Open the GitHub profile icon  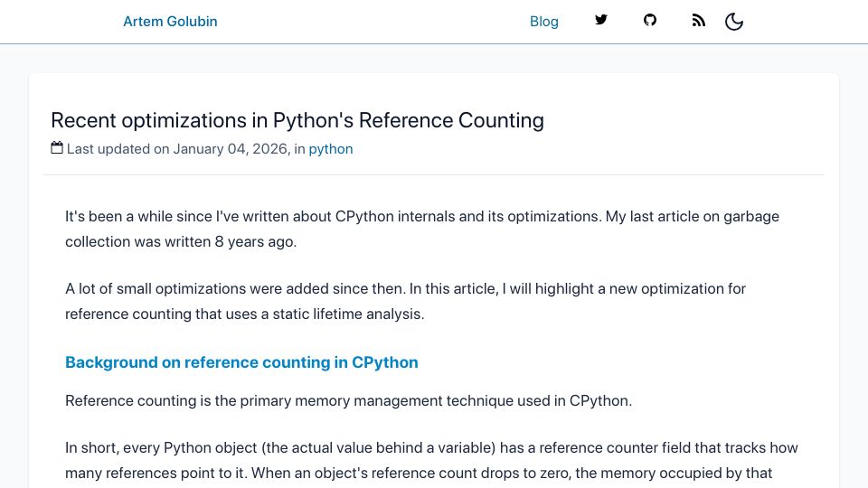[x=650, y=21]
